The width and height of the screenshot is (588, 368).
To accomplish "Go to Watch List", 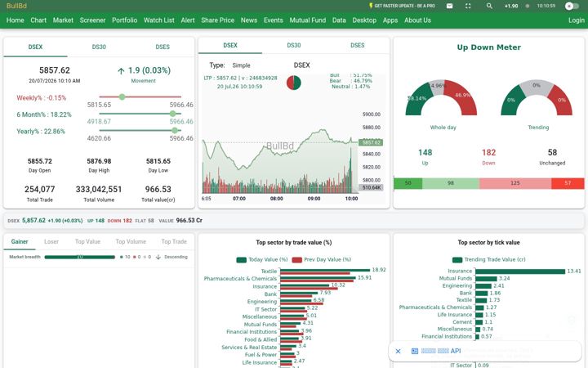I will click(x=159, y=20).
